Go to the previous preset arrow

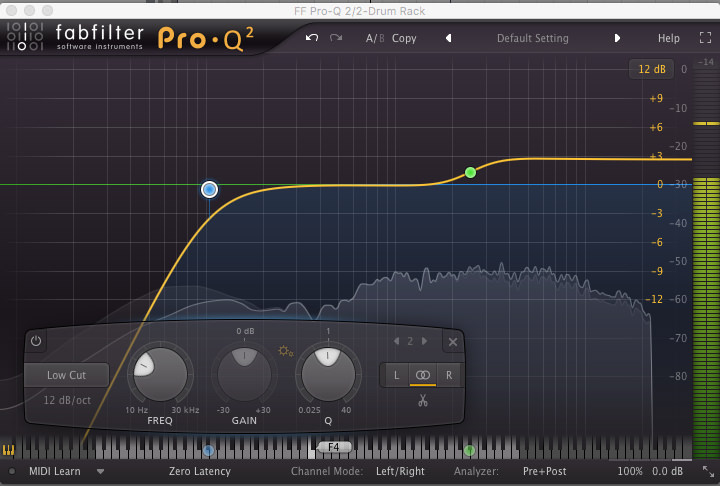[449, 38]
